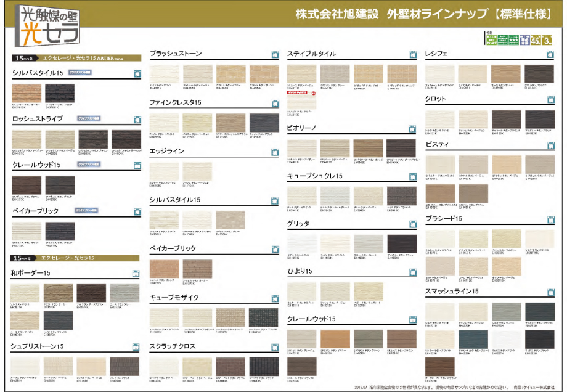Image resolution: width=567 pixels, height=392 pixels.
Task: Click the teal icon next to 和ボーダー15
Action: point(137,273)
